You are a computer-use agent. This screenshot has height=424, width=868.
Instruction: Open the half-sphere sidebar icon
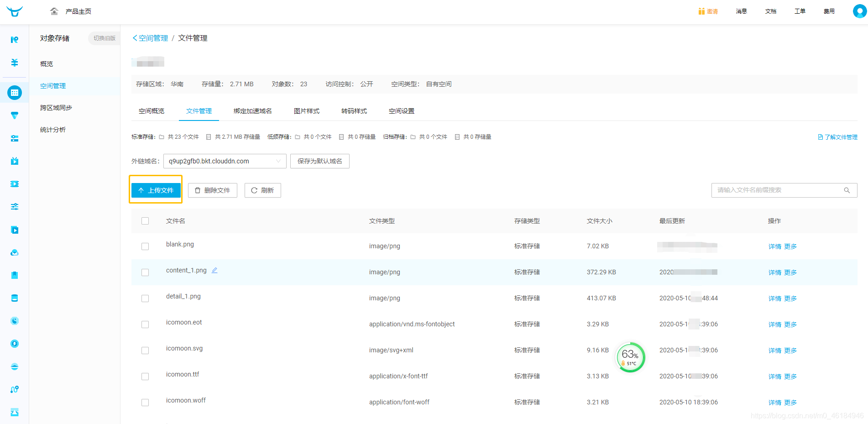15,366
